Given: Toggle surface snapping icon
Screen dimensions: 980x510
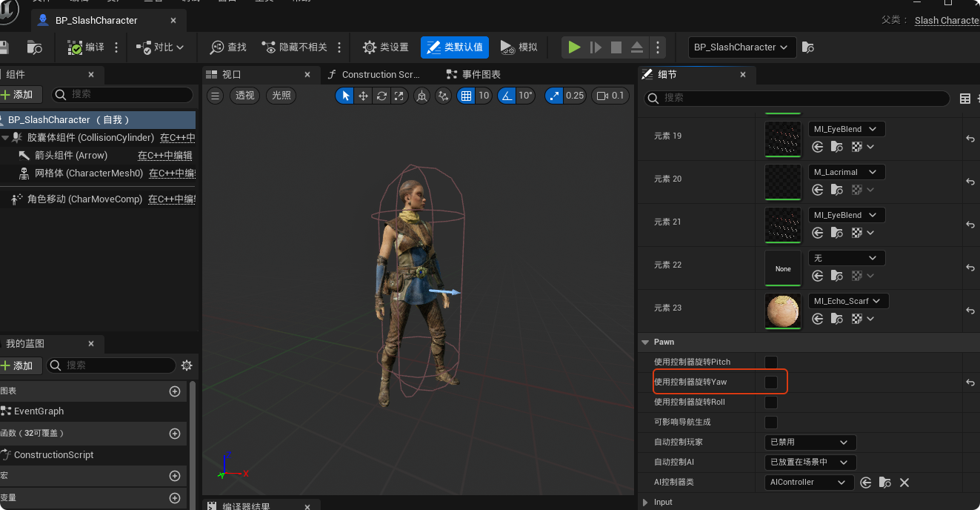Looking at the screenshot, I should 444,96.
